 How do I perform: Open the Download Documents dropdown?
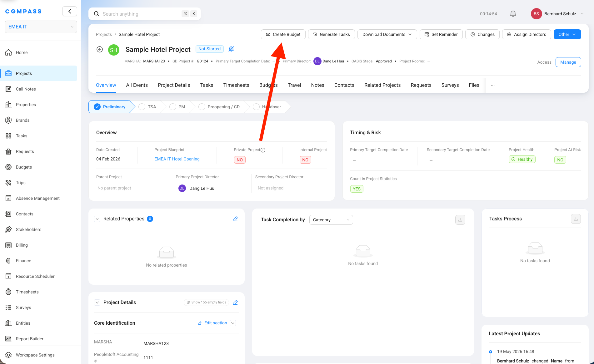387,34
